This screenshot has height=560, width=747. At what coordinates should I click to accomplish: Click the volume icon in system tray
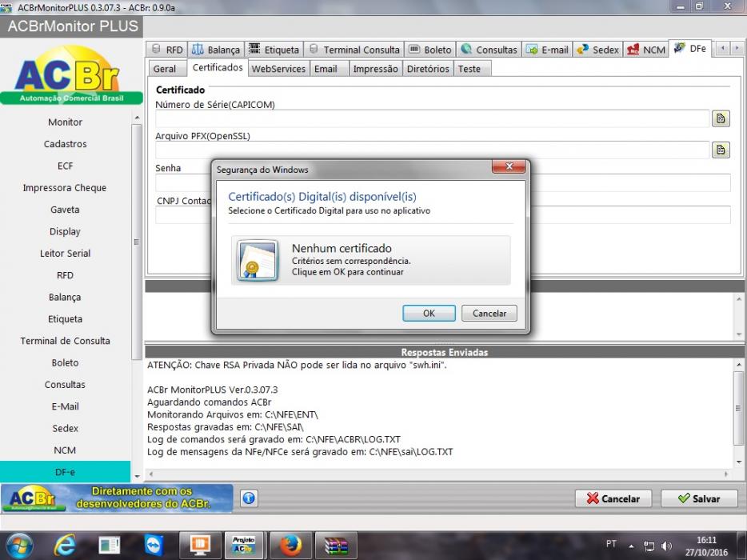666,546
